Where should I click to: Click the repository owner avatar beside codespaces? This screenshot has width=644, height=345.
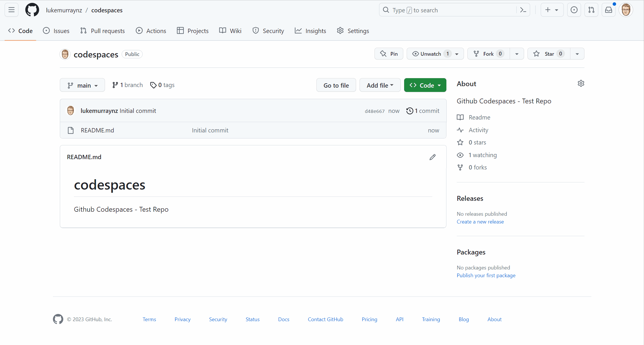(65, 54)
